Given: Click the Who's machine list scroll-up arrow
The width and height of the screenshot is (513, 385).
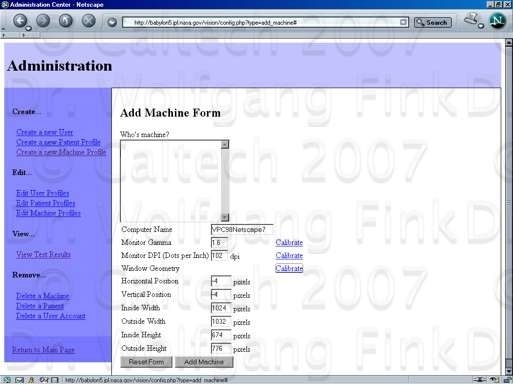Looking at the screenshot, I should click(225, 144).
